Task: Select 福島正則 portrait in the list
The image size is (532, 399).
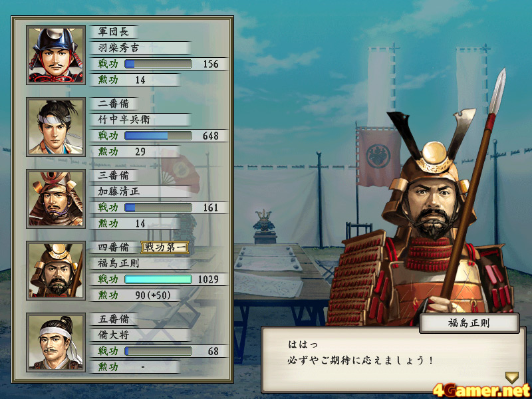Action: click(x=56, y=271)
